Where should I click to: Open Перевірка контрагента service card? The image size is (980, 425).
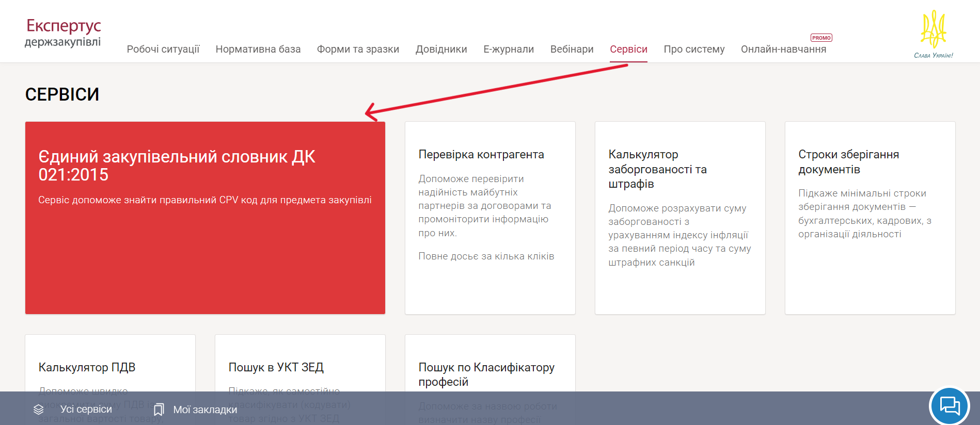(490, 218)
